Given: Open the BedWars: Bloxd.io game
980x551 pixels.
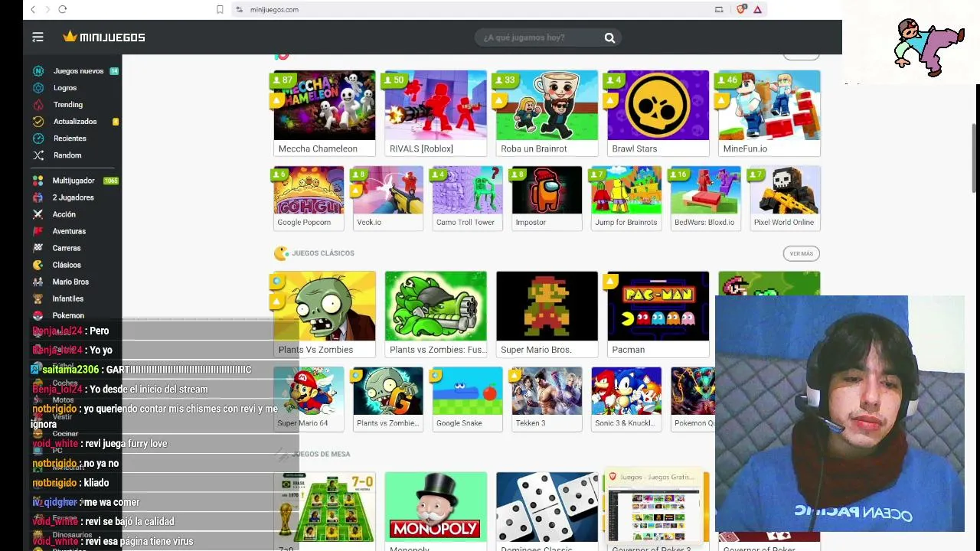Looking at the screenshot, I should coord(705,198).
